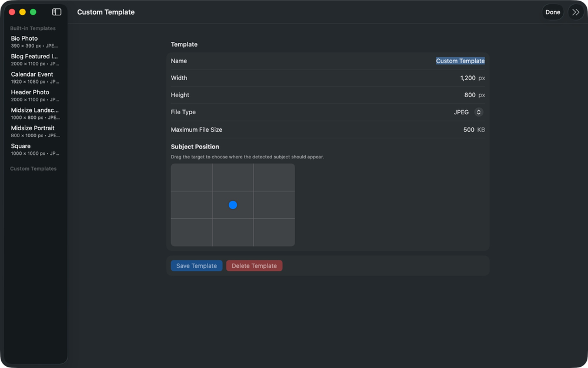
Task: Click the Height value 800
Action: click(x=469, y=95)
